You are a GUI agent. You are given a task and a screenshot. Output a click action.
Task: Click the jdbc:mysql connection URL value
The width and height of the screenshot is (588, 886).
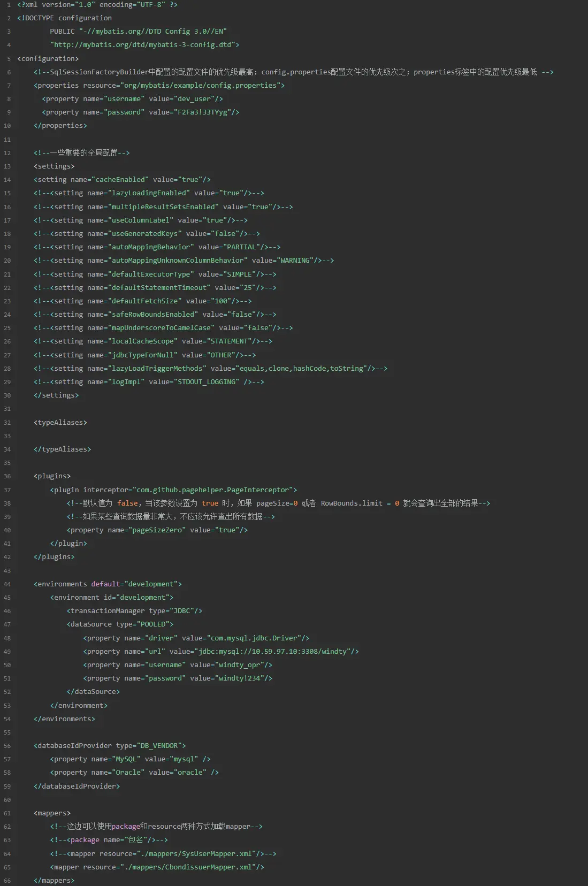274,652
